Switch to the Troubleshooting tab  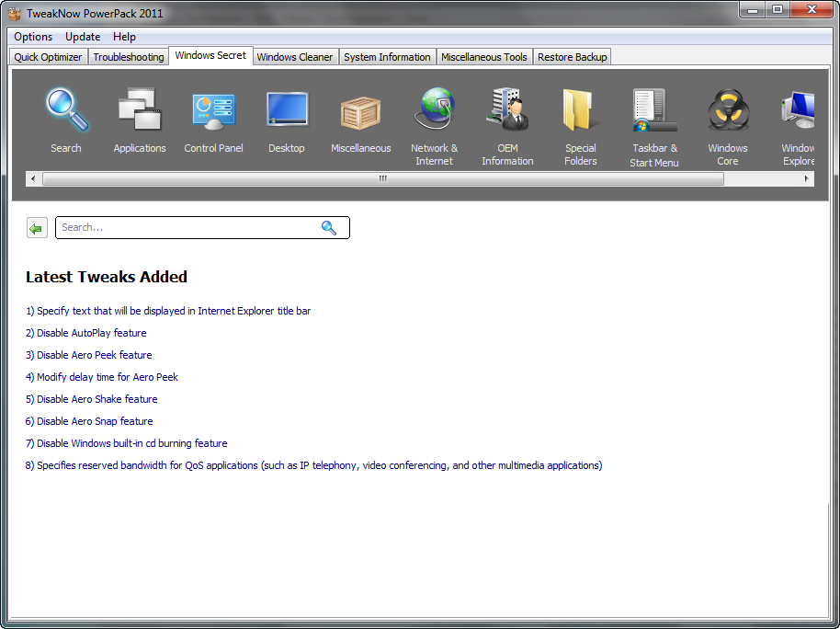[x=129, y=57]
